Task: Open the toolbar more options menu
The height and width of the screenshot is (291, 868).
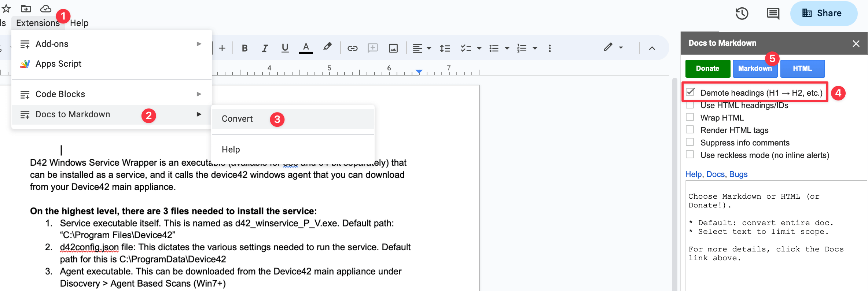Action: pyautogui.click(x=549, y=48)
